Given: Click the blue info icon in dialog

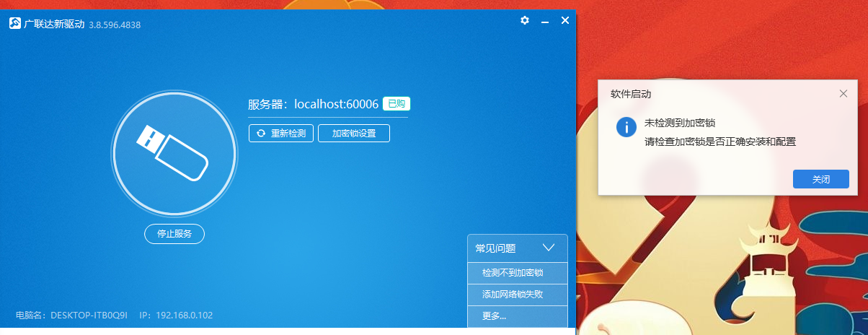Looking at the screenshot, I should coord(626,126).
